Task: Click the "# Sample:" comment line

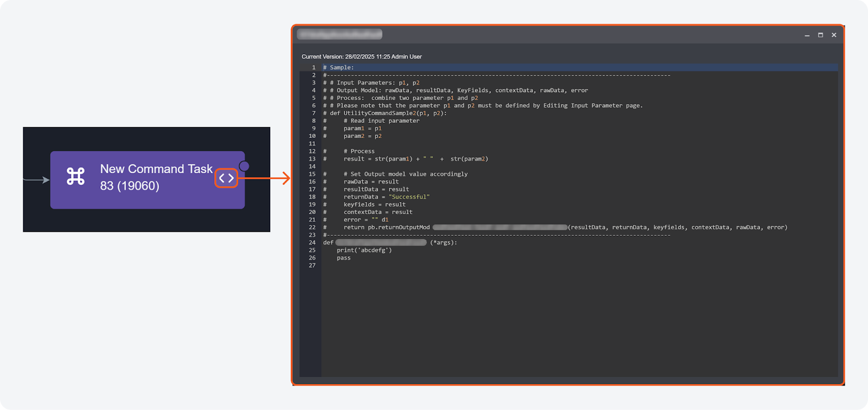Action: pos(339,68)
